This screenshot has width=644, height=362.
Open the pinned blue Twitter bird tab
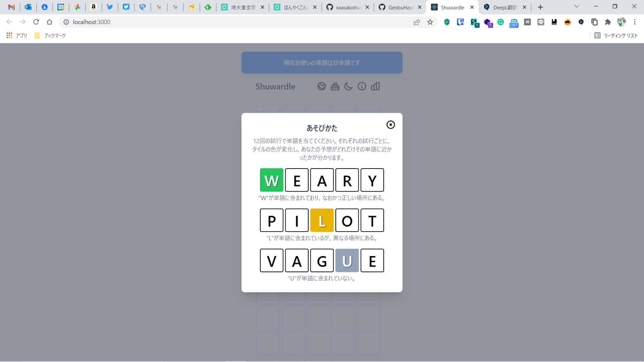click(x=110, y=7)
